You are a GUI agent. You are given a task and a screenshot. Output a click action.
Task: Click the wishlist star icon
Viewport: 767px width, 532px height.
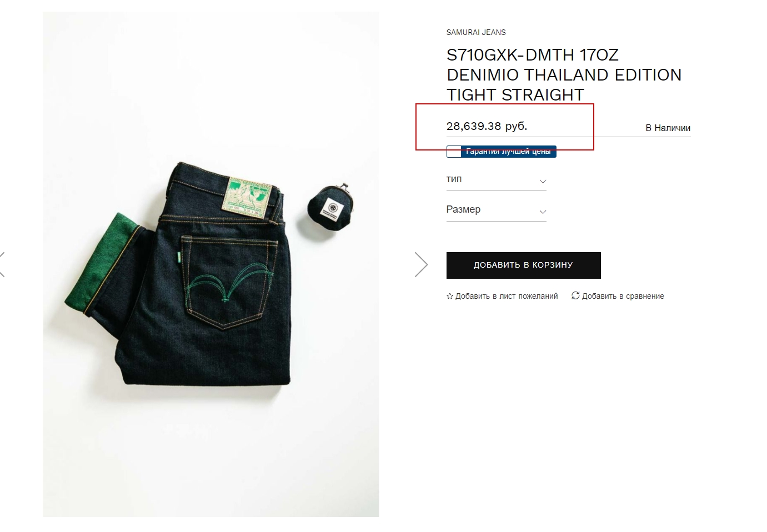click(x=450, y=296)
